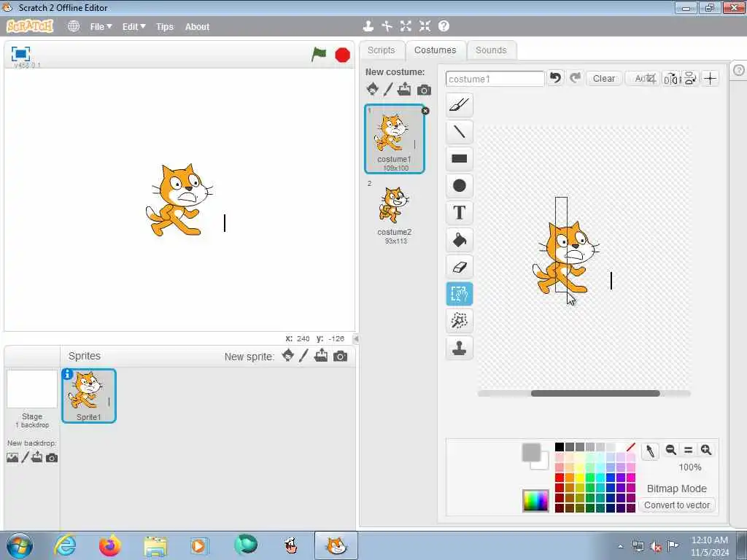Image resolution: width=747 pixels, height=560 pixels.
Task: Select the Duplicate stamp in top toolbar
Action: 368,26
